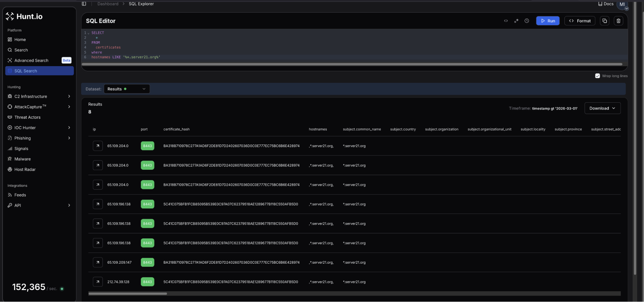644x302 pixels.
Task: Format the SQL query
Action: (x=580, y=21)
